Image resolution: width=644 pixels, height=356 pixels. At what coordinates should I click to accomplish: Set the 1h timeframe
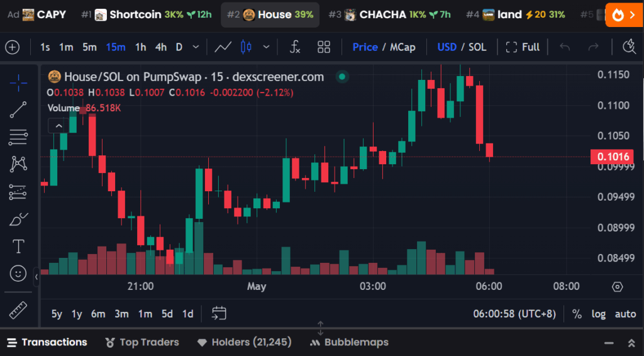[140, 47]
